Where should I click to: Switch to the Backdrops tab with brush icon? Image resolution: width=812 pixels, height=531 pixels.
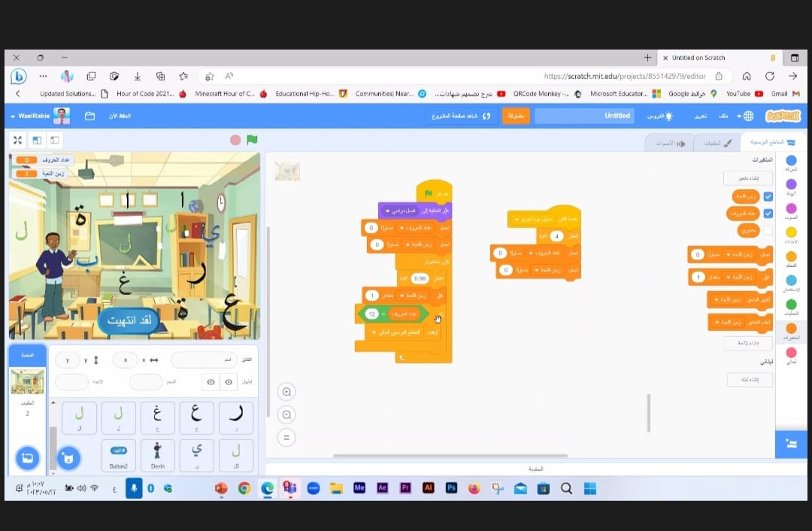(717, 143)
